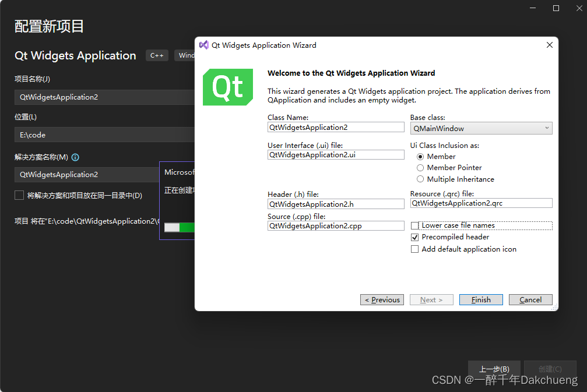Click 上一步(B) button in background window
The width and height of the screenshot is (587, 392).
(x=494, y=369)
